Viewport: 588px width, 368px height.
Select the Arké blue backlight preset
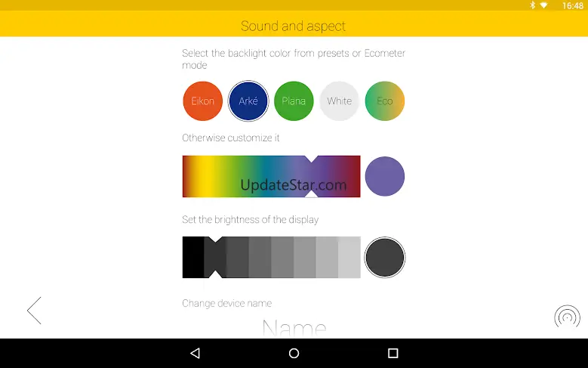[248, 101]
